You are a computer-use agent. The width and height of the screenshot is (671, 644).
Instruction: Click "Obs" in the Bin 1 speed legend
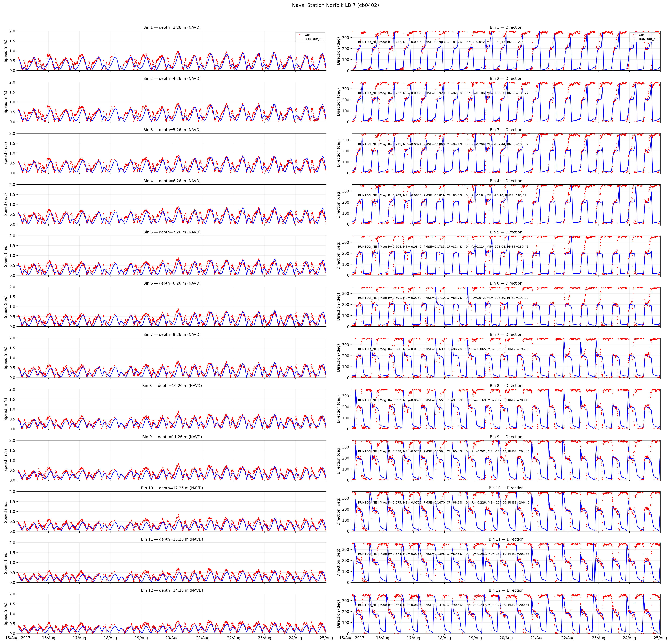point(307,35)
